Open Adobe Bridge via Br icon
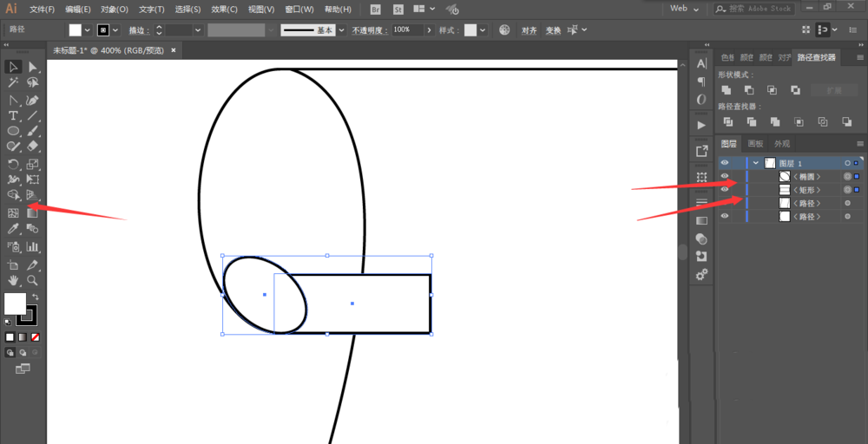Image resolution: width=868 pixels, height=444 pixels. [x=375, y=10]
